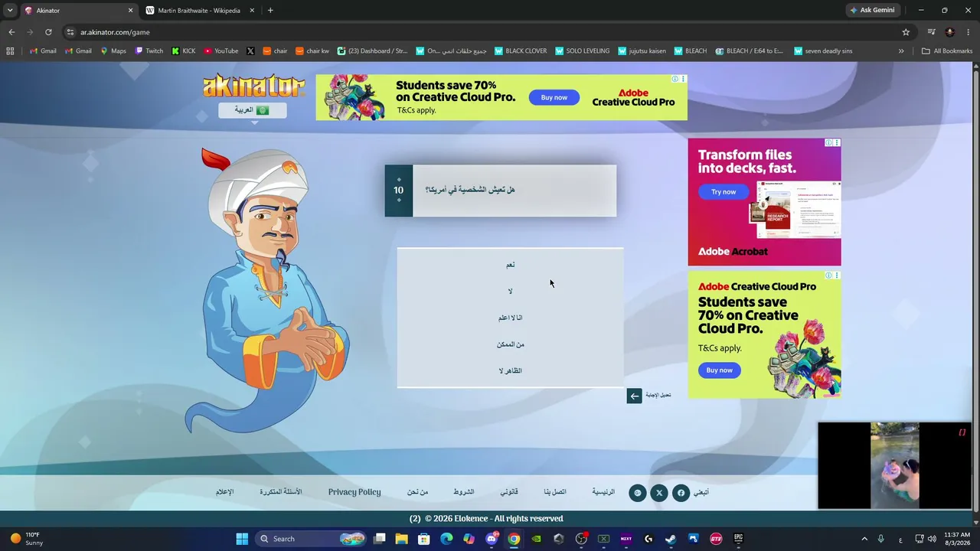The width and height of the screenshot is (980, 551).
Task: Open the Chrome profile avatar
Action: pos(950,32)
